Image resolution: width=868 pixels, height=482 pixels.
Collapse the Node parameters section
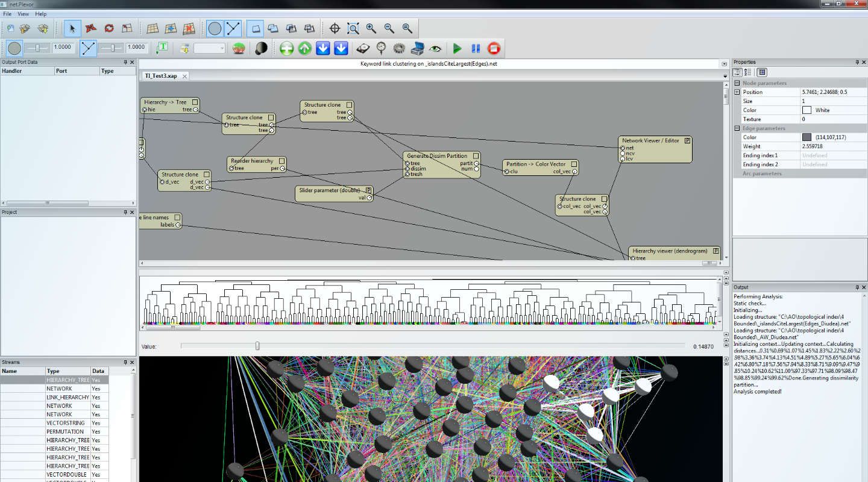(737, 83)
